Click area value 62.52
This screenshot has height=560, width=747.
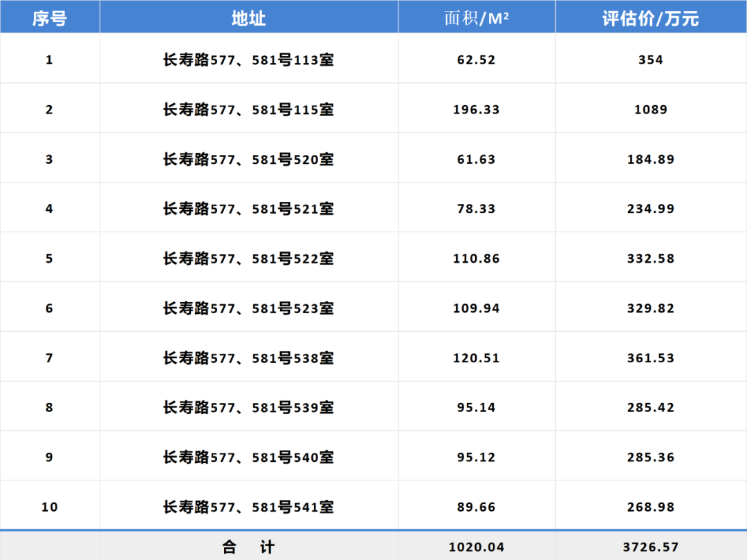[x=477, y=60]
